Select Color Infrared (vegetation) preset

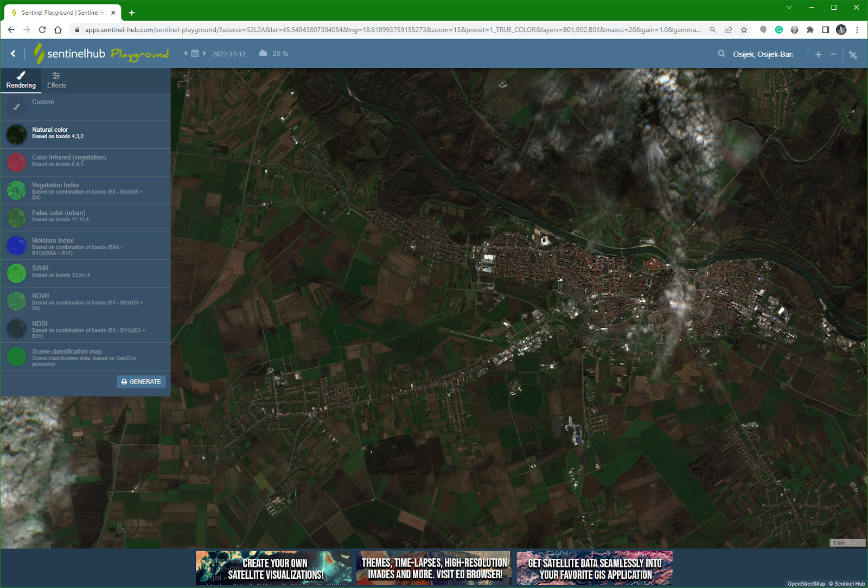pos(86,162)
